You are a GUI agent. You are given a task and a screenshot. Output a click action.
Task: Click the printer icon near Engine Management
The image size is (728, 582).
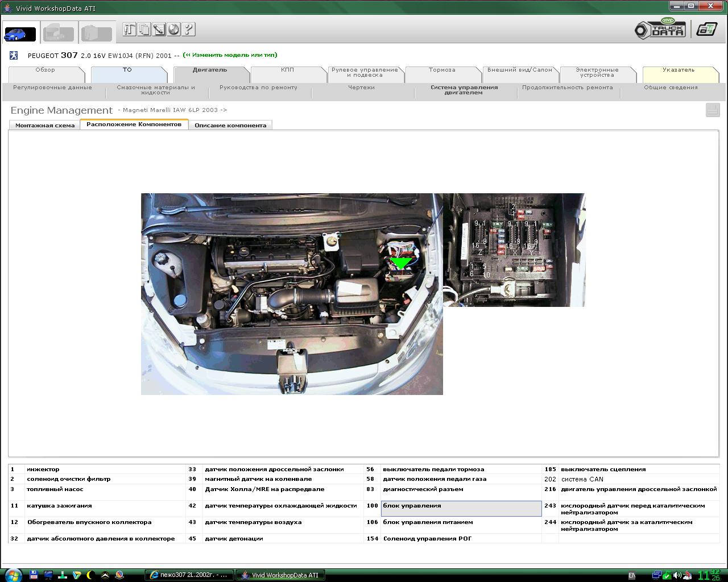pyautogui.click(x=712, y=110)
